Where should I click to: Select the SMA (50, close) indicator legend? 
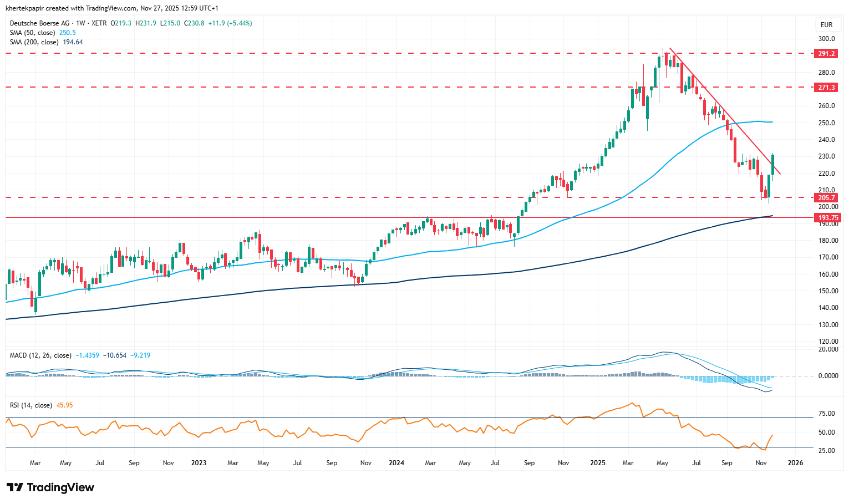[x=34, y=33]
